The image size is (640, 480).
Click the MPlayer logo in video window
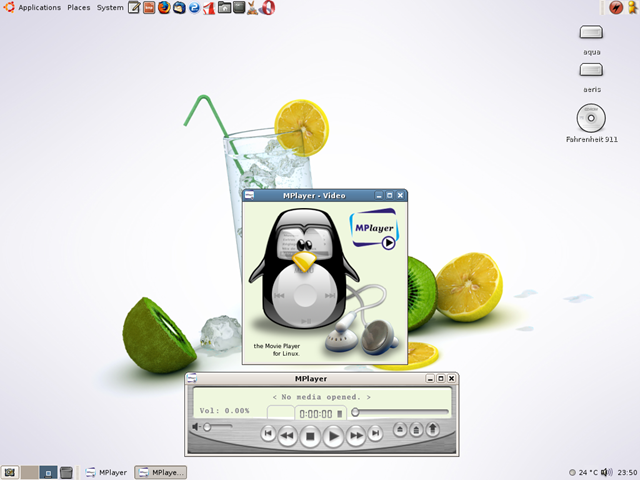click(373, 229)
